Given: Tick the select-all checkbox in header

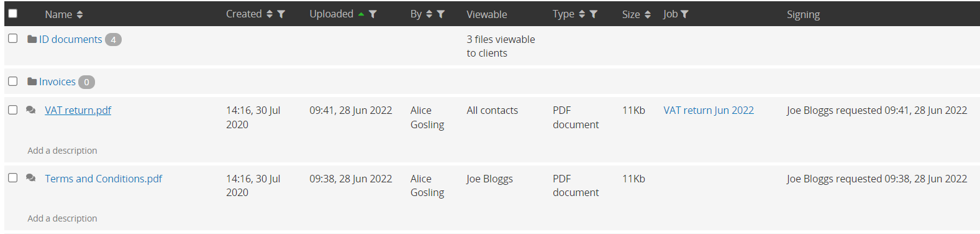Looking at the screenshot, I should click(x=12, y=13).
